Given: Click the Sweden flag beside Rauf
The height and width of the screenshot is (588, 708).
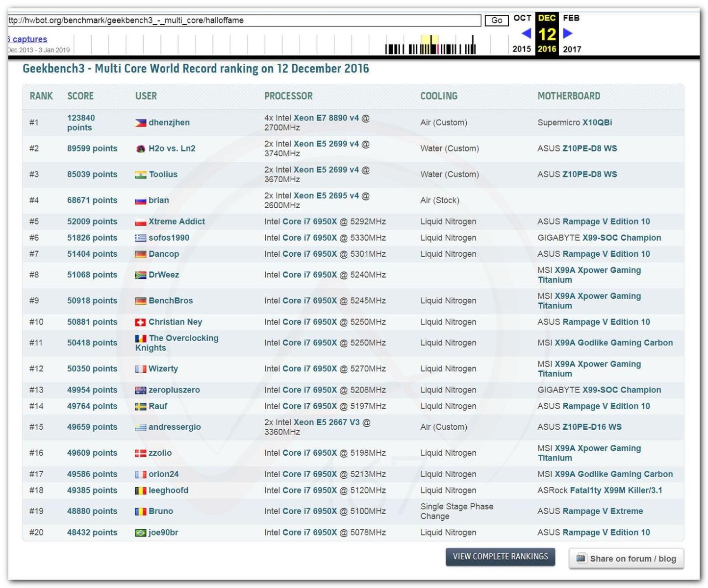Looking at the screenshot, I should 141,407.
